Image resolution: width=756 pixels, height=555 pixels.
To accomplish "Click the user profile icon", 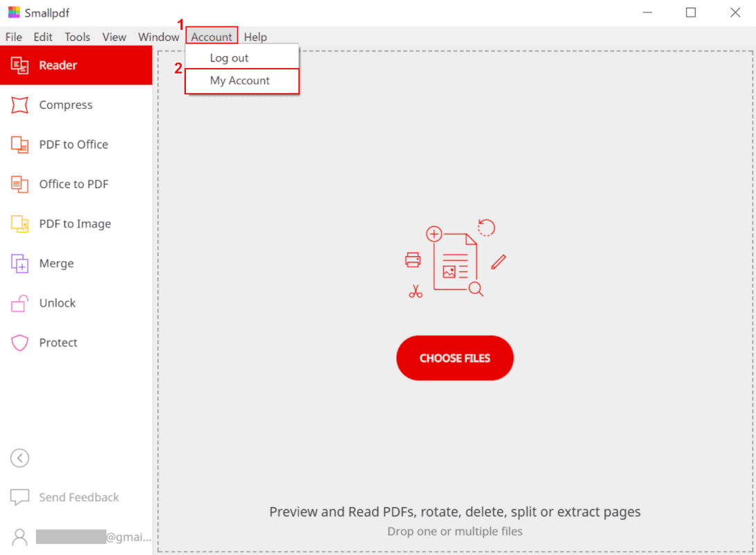I will point(20,537).
